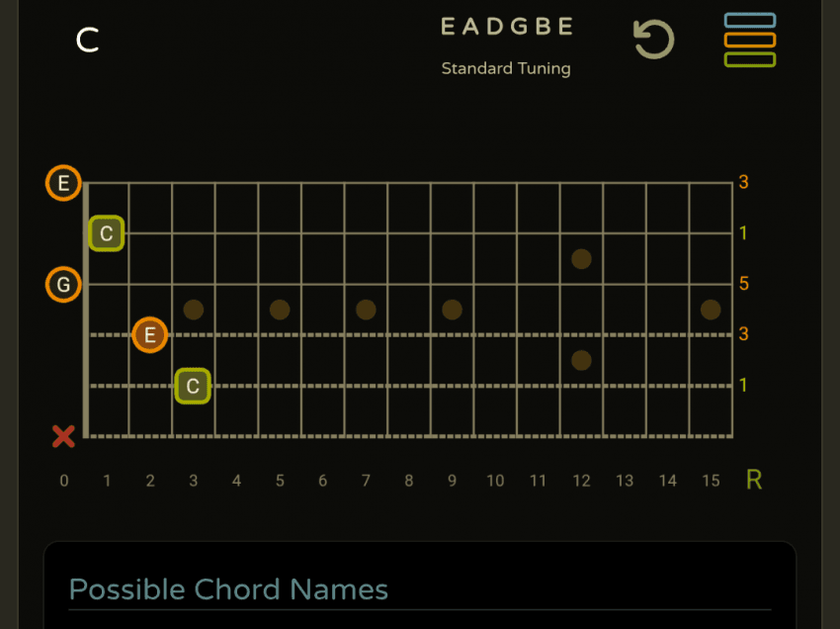Screen dimensions: 840x629
Task: Toggle the muted low E string X marker
Action: coord(63,436)
